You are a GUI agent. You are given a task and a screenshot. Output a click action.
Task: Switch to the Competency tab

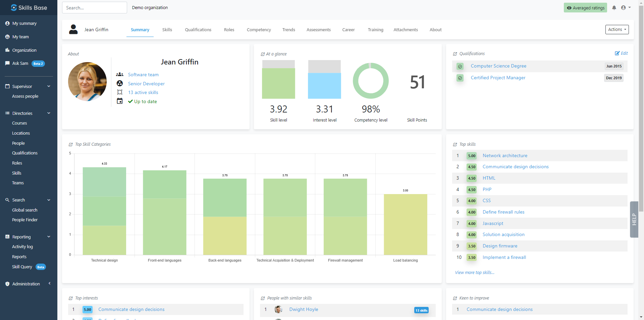click(259, 30)
